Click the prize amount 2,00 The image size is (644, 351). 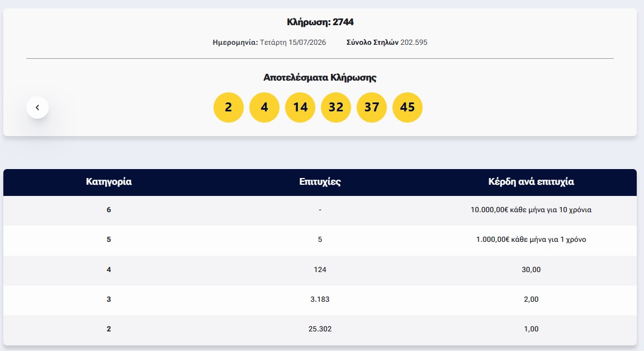531,299
